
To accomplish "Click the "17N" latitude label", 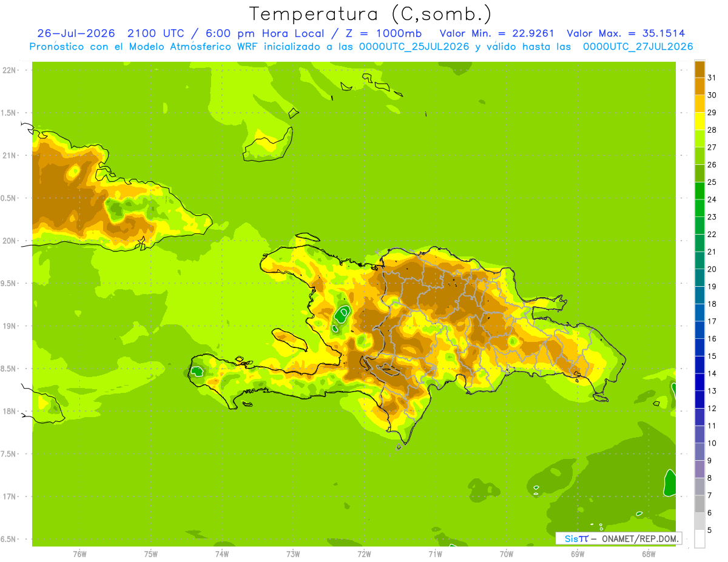I will pyautogui.click(x=9, y=497).
